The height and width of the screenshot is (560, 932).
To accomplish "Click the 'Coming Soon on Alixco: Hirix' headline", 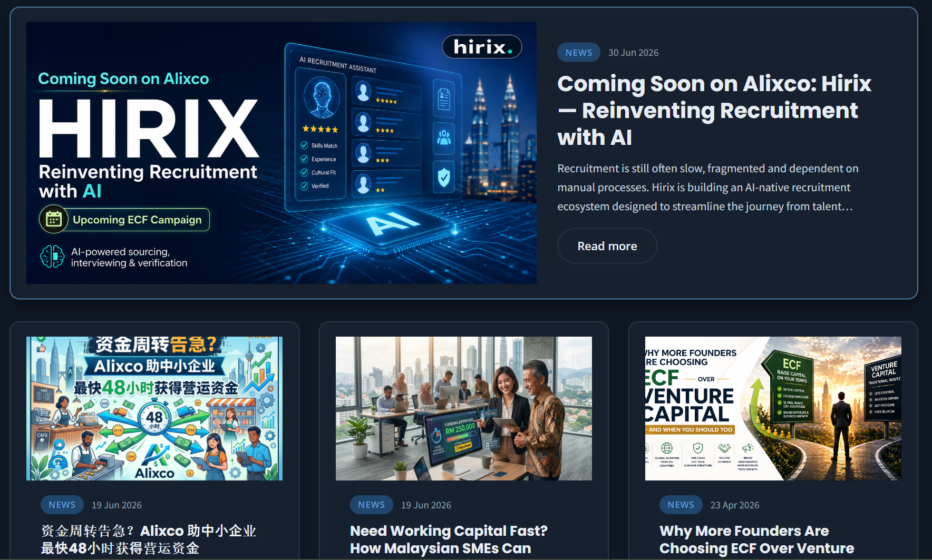I will pos(714,110).
